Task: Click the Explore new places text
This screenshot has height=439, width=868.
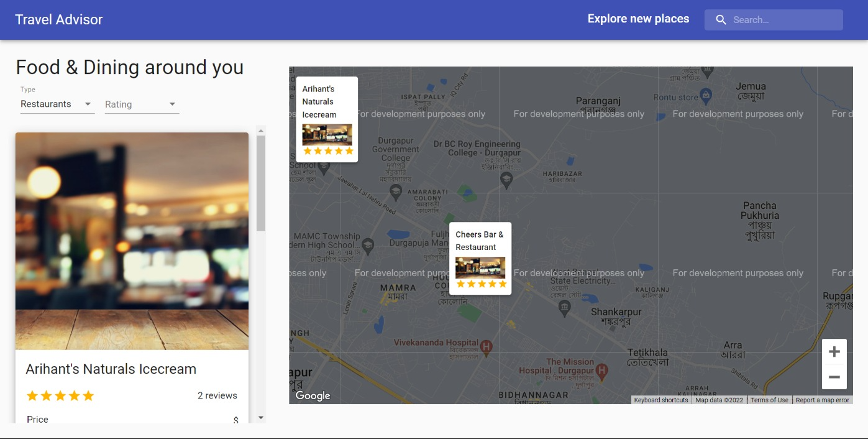Action: pos(638,19)
